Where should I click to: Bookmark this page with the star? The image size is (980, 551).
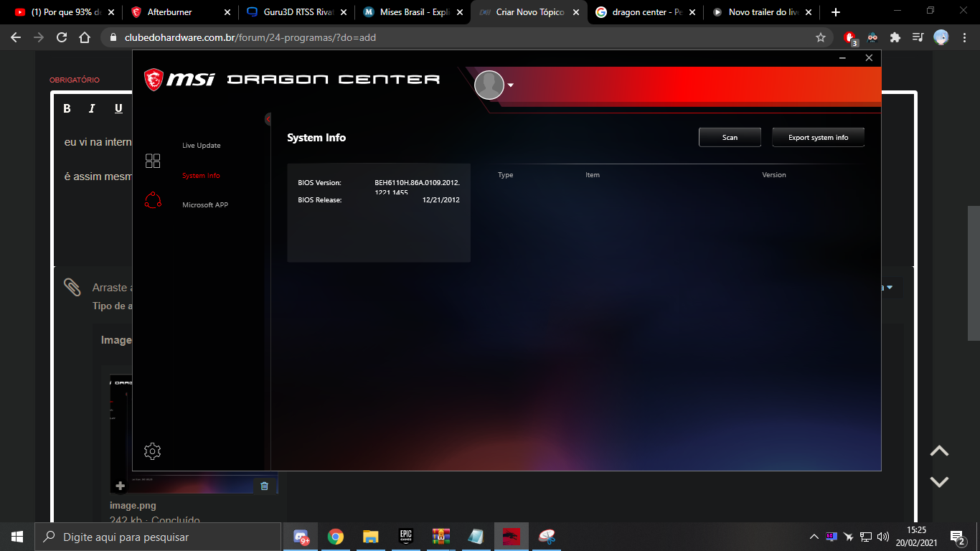[x=821, y=37]
